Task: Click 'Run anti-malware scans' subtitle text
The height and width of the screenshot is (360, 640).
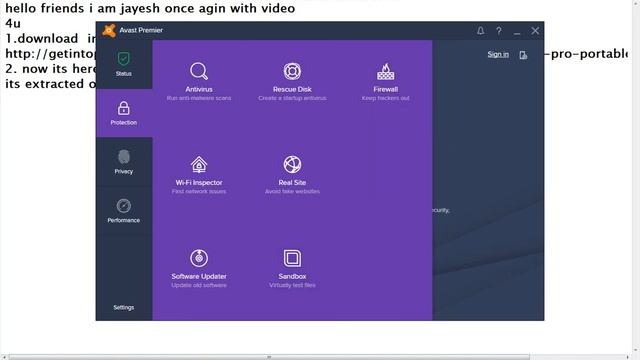Action: coord(199,98)
